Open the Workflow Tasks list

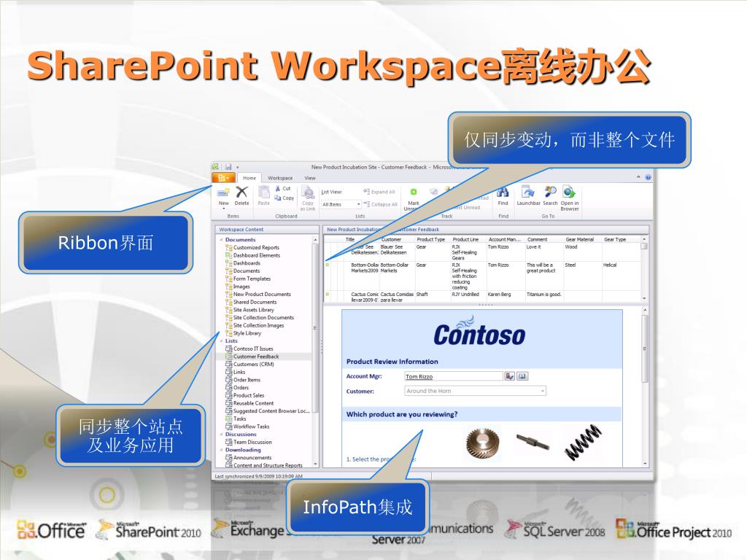click(251, 427)
